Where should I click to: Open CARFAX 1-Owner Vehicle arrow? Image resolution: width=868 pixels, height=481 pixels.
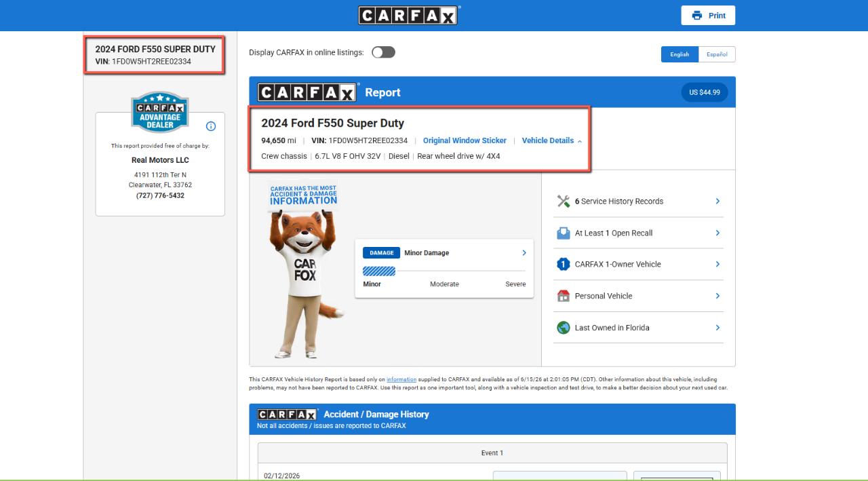click(x=717, y=265)
